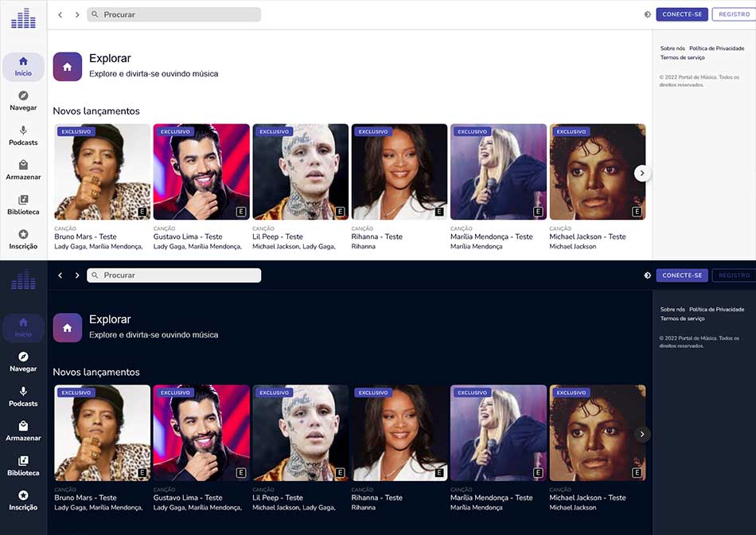Open Termos de serviço link in light theme

[683, 57]
